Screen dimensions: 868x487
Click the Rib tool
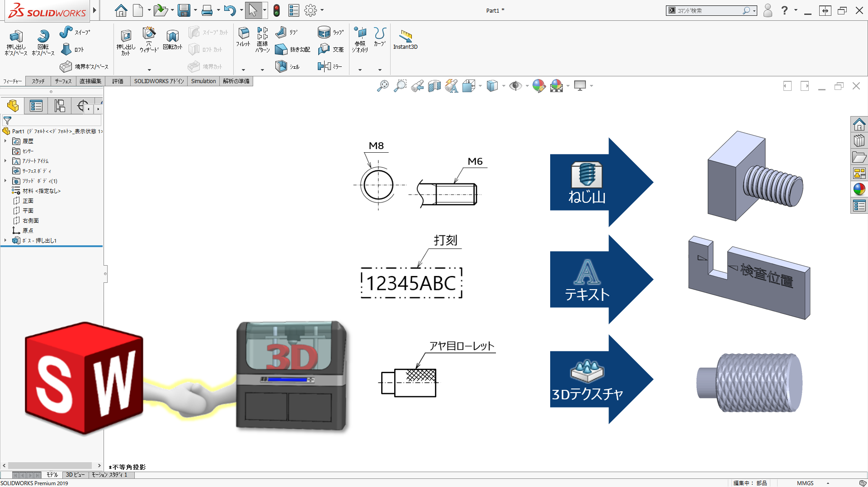(x=287, y=32)
